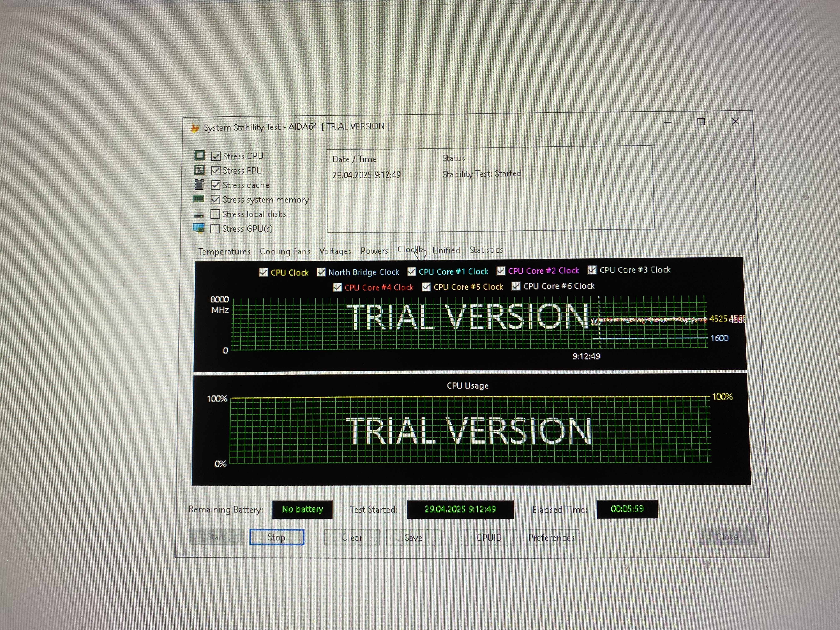Open the Voltages tab
Screen dimensions: 840x630
point(335,251)
